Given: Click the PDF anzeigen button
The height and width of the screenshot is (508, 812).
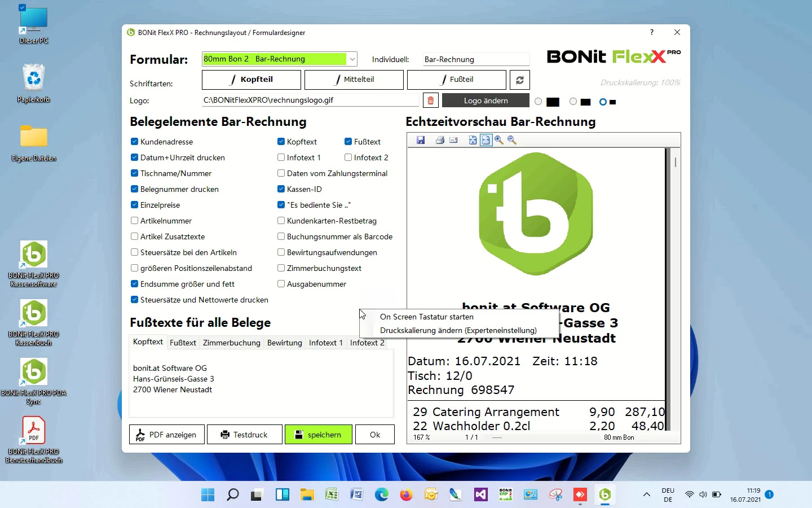Looking at the screenshot, I should (x=166, y=434).
